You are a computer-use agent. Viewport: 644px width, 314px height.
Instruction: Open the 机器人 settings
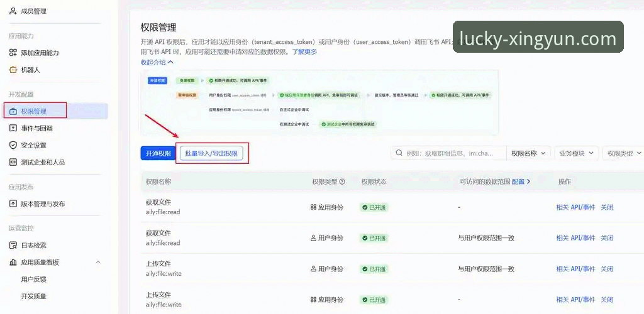tap(30, 70)
